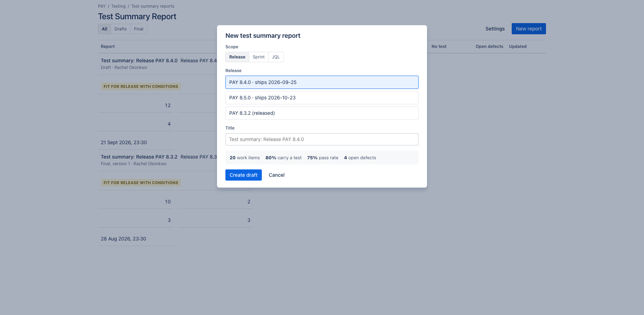The height and width of the screenshot is (315, 644).
Task: Click '20 work items' stat in dialog
Action: tap(245, 158)
